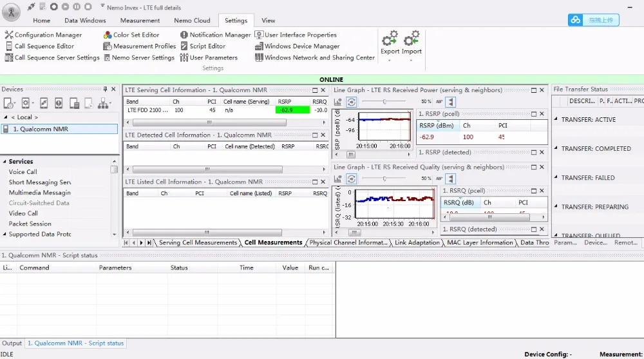This screenshot has width=644, height=359.
Task: Toggle auto-refresh in Received Quality graph
Action: [x=351, y=179]
